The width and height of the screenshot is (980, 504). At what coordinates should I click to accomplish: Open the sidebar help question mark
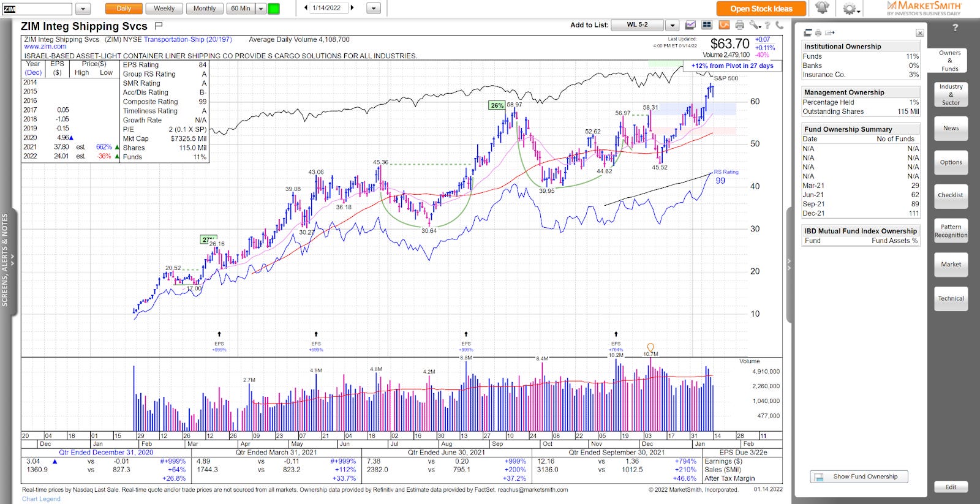click(x=955, y=28)
